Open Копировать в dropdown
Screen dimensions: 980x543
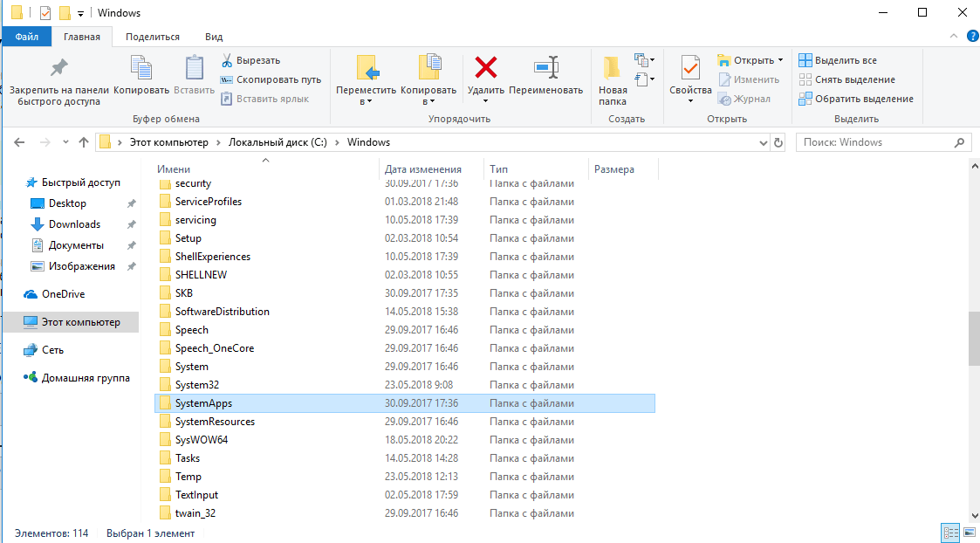click(x=428, y=80)
